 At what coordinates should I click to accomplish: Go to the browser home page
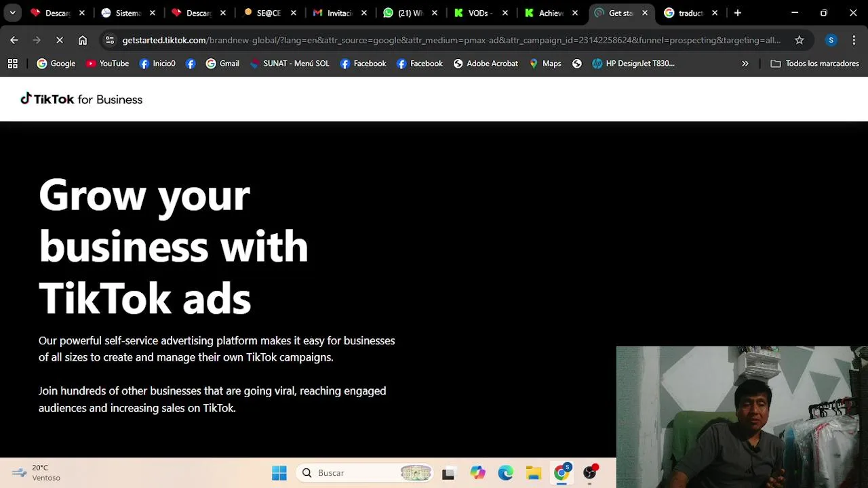(83, 40)
